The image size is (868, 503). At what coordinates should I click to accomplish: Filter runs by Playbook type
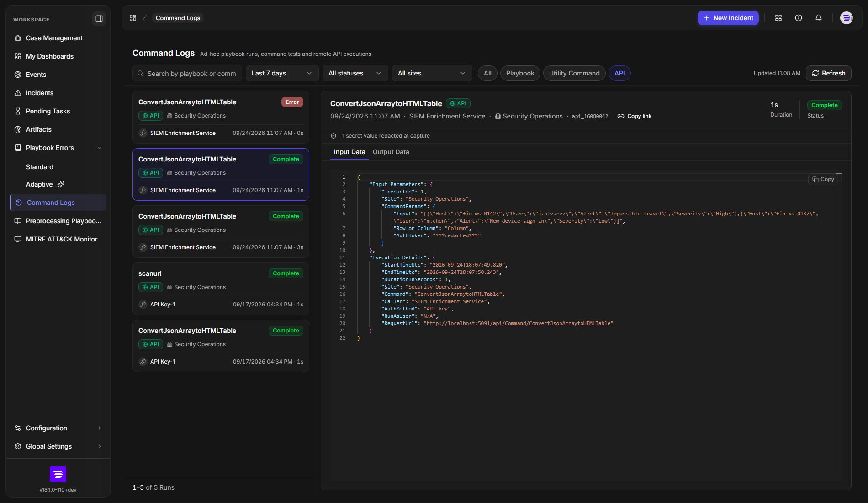[520, 73]
